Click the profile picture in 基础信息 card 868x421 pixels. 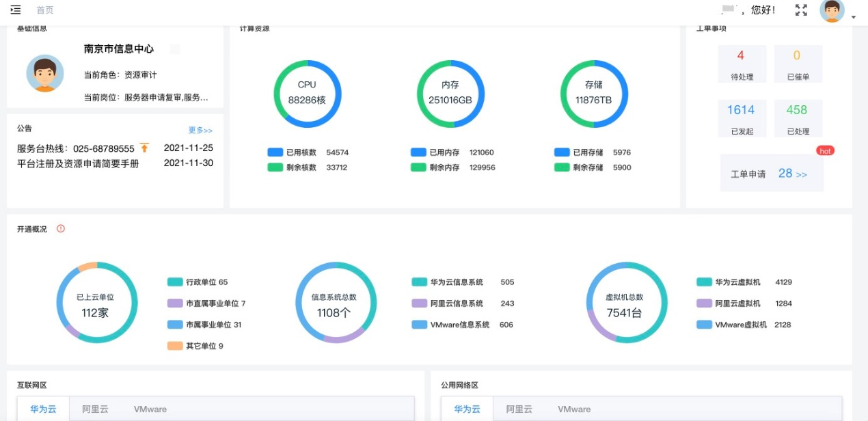45,74
